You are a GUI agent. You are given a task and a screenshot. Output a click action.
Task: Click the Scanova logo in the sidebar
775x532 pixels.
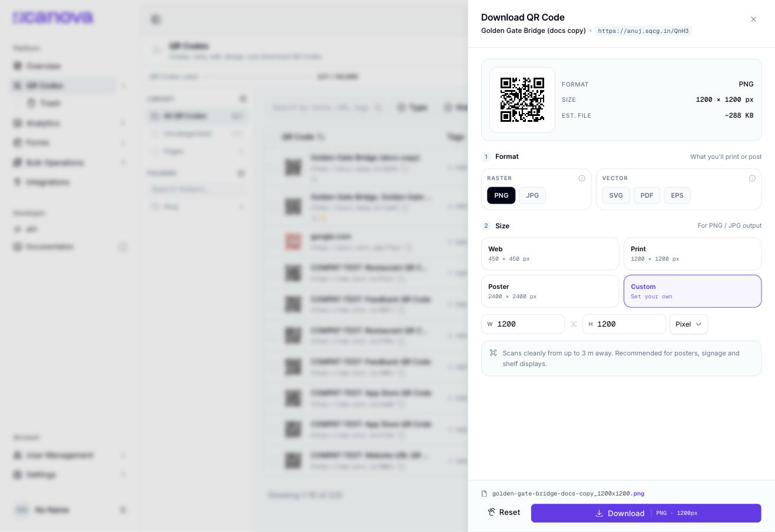tap(53, 18)
